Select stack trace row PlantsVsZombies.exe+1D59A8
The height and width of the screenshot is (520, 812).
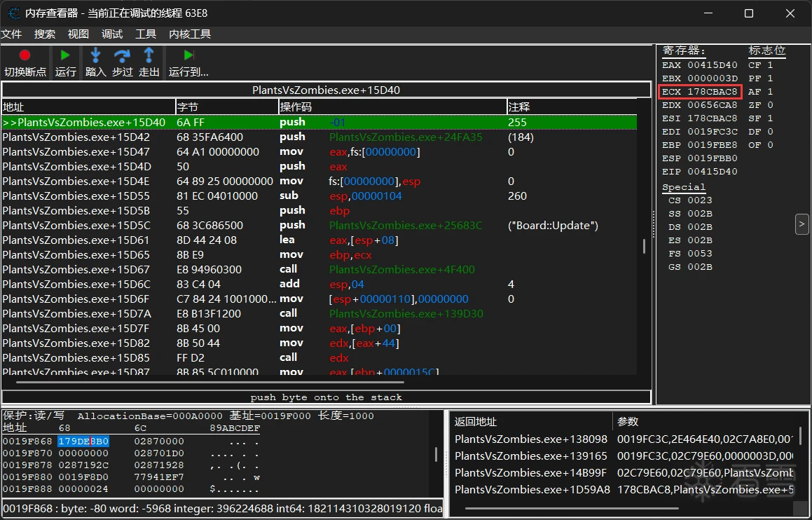point(624,489)
